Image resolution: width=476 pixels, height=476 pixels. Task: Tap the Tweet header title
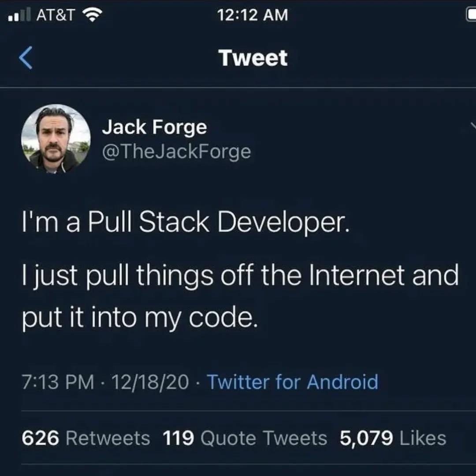point(253,58)
